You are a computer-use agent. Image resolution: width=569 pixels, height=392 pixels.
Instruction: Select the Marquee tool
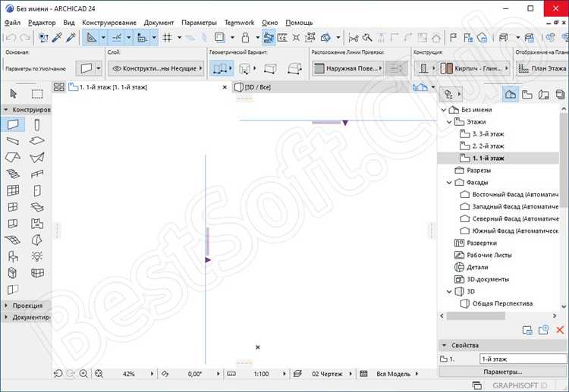tap(37, 94)
